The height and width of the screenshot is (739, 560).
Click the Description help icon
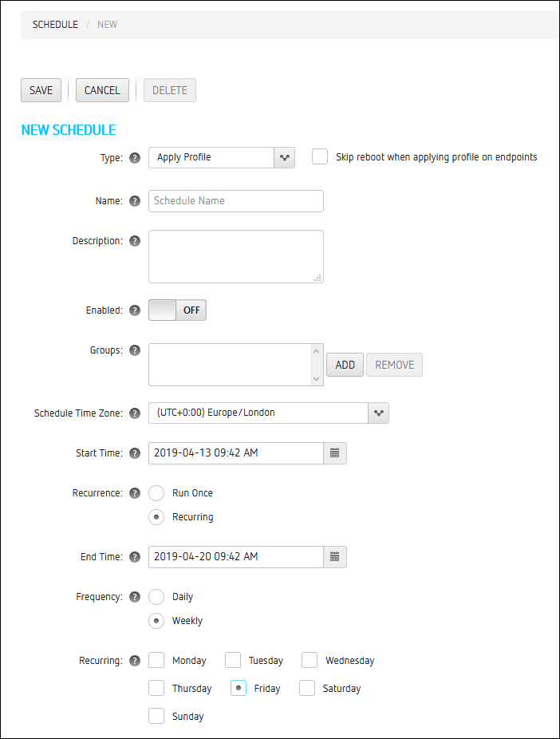point(135,241)
